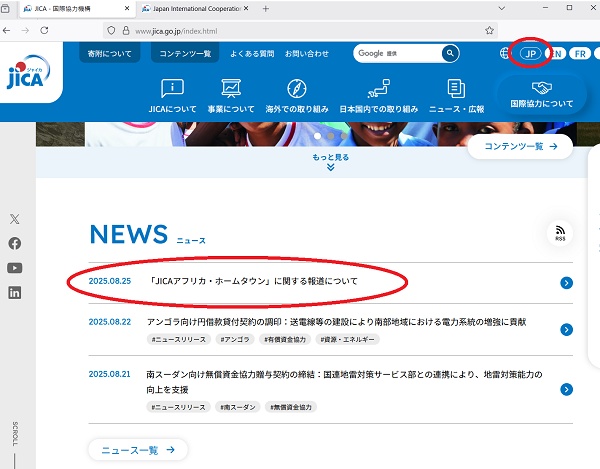Click the 2025.08.25 date text
This screenshot has width=600, height=469.
point(110,281)
